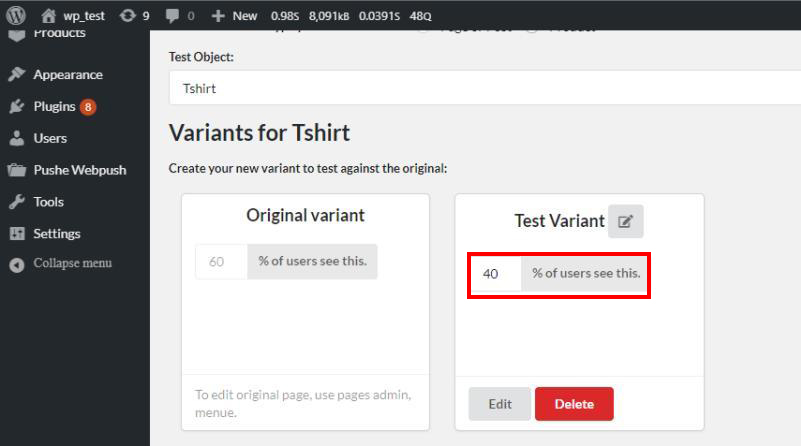Click the 8,091kB memory usage stat
Screen dimensions: 801x446
(x=328, y=16)
